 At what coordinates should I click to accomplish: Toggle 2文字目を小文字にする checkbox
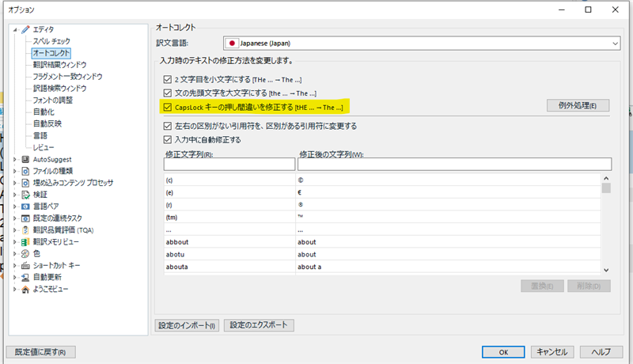pos(168,79)
